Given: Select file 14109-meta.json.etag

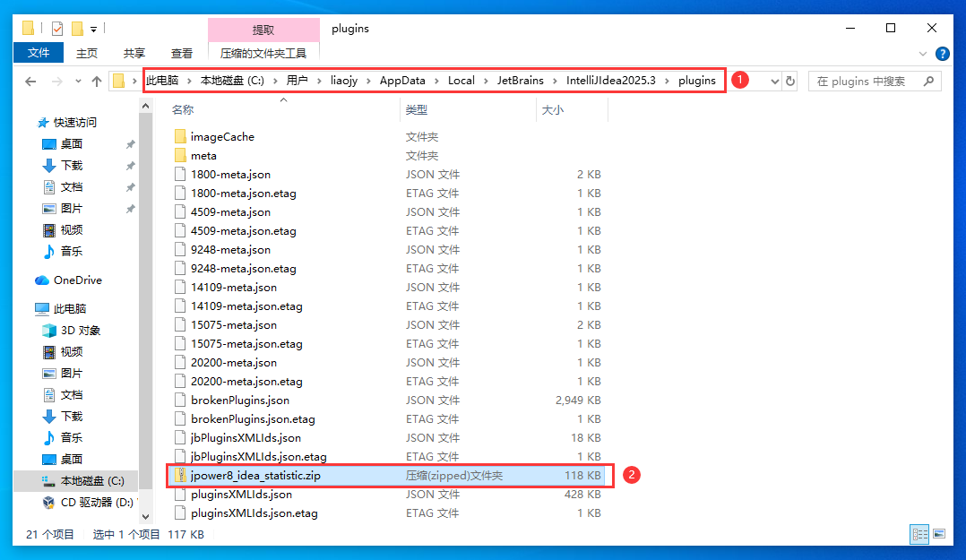Looking at the screenshot, I should (246, 306).
